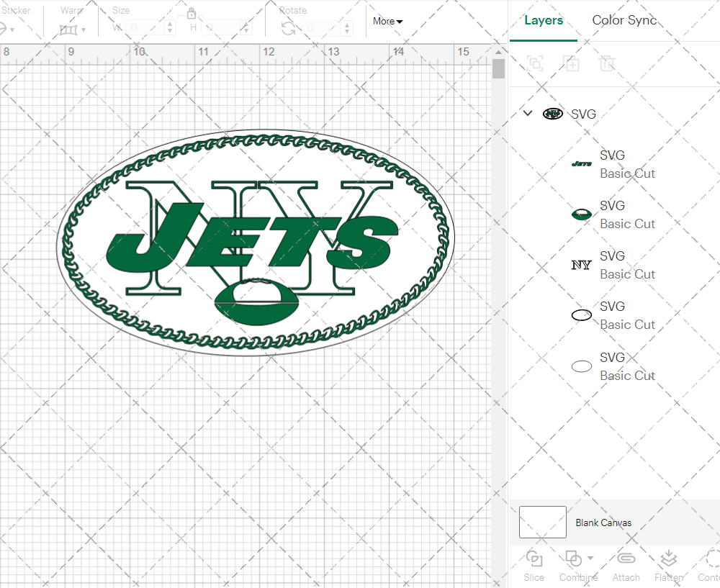Viewport: 720px width, 588px height.
Task: Click the Combine tool icon
Action: click(x=574, y=558)
